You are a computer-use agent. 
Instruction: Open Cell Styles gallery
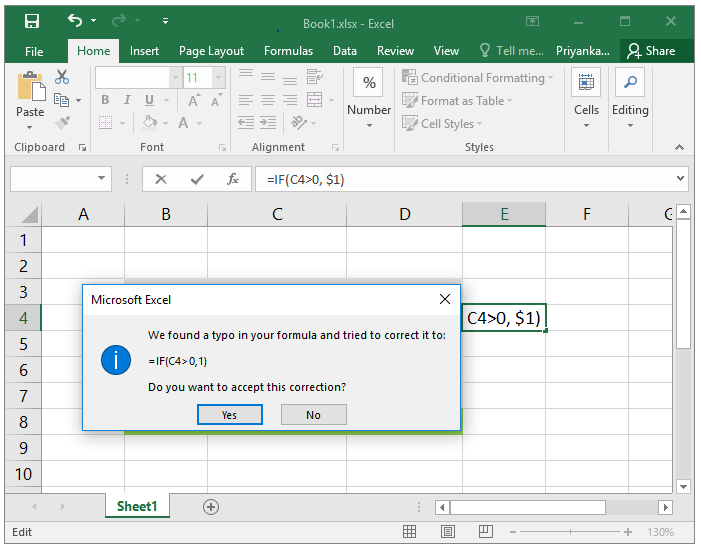click(442, 123)
